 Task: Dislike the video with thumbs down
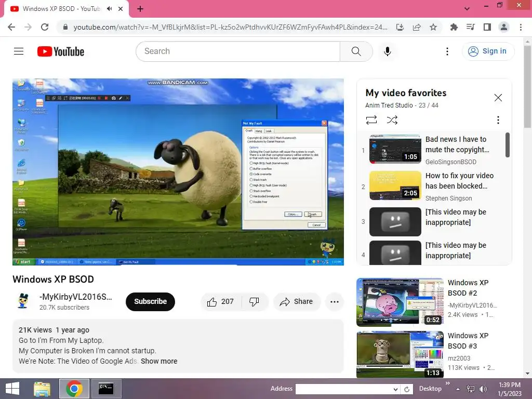pos(255,302)
